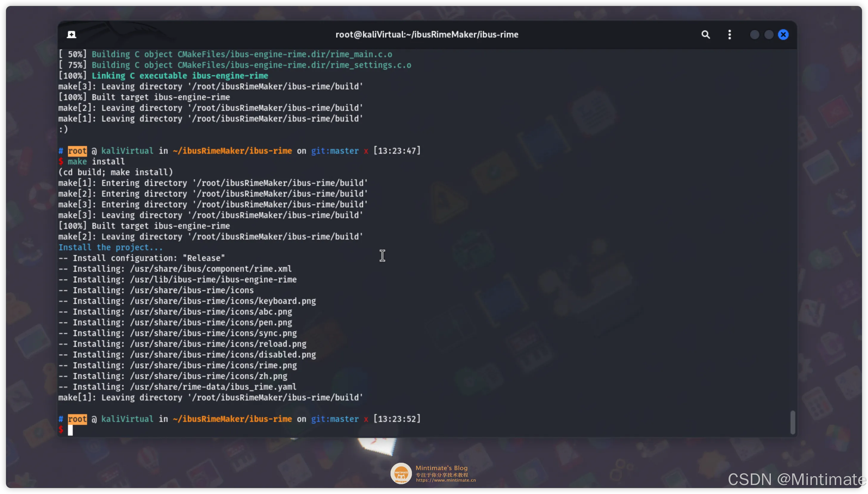Click the line installing pen.png
This screenshot has height=494, width=868.
pyautogui.click(x=175, y=322)
